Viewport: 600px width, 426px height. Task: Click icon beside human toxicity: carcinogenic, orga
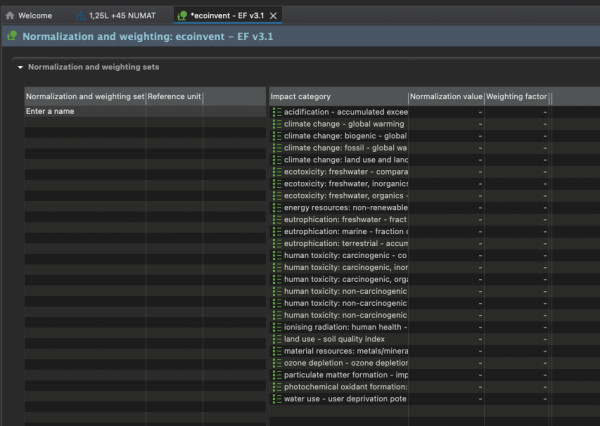click(277, 279)
